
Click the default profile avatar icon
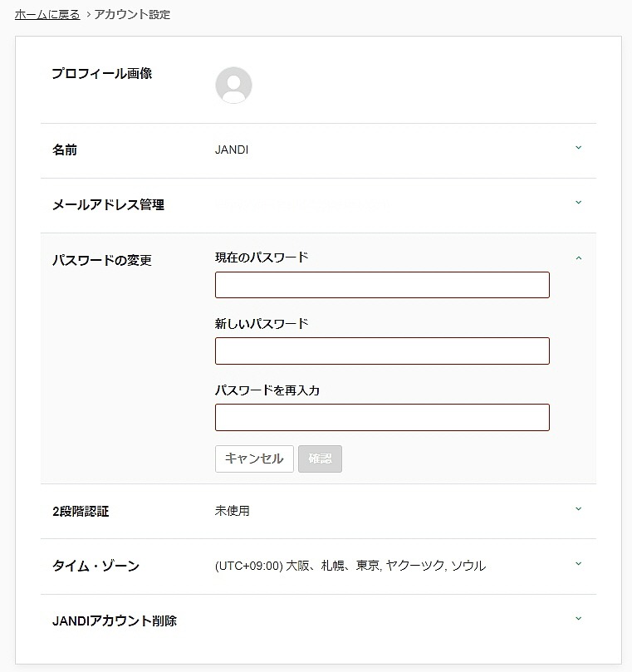[233, 85]
